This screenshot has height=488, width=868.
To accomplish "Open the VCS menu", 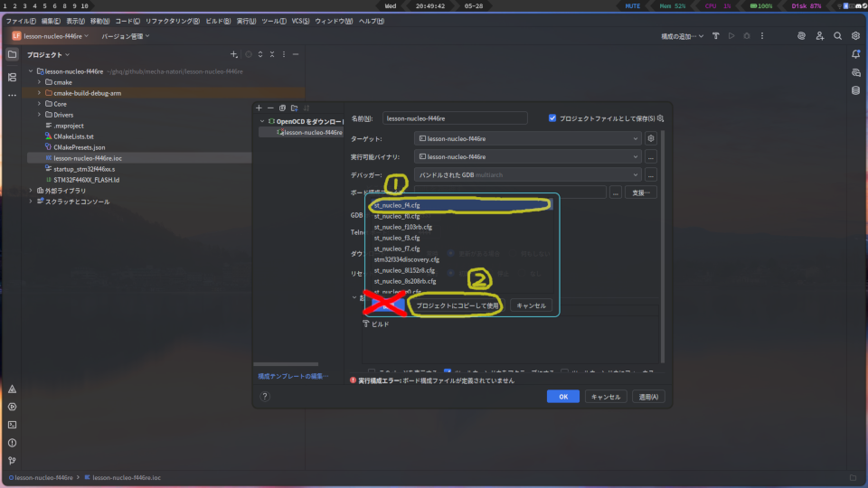I will pos(300,21).
